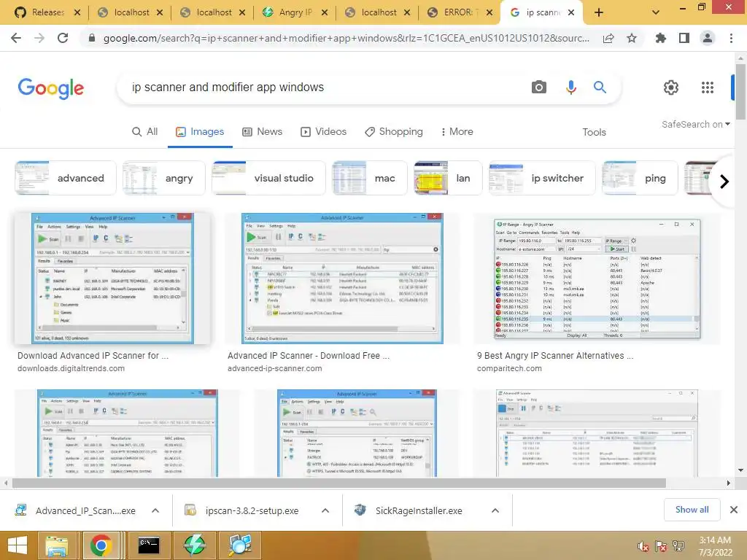Filter images by lan chip
The height and width of the screenshot is (560, 747).
448,178
